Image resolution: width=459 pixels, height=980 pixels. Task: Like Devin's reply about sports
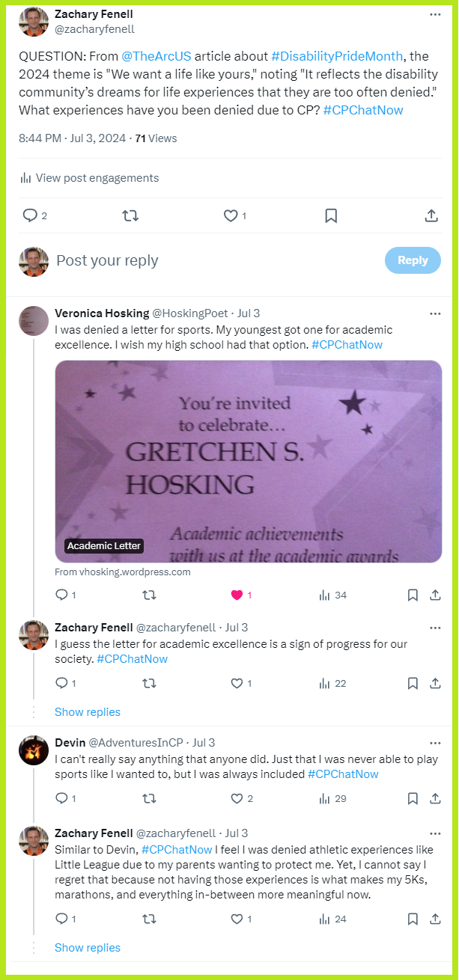tap(237, 799)
